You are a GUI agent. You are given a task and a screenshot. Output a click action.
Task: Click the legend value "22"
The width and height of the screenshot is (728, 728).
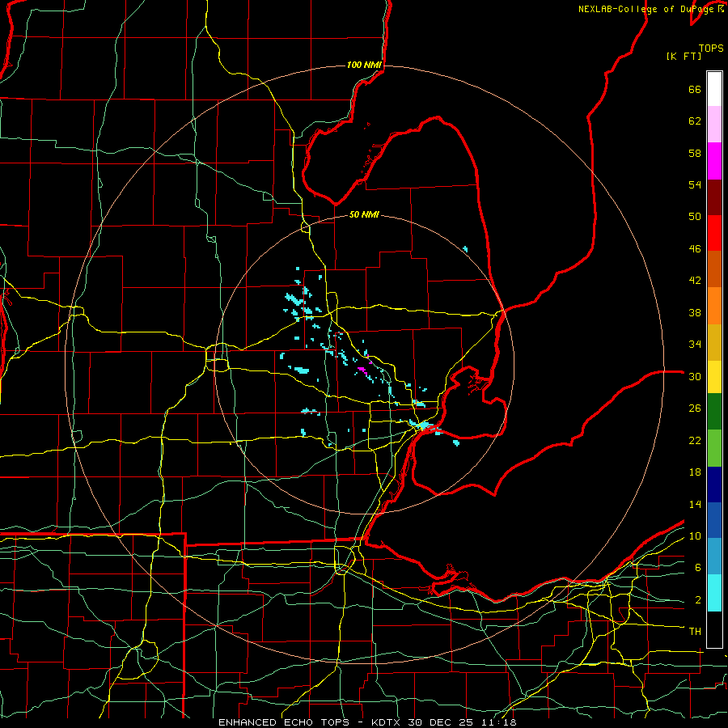[x=695, y=441]
